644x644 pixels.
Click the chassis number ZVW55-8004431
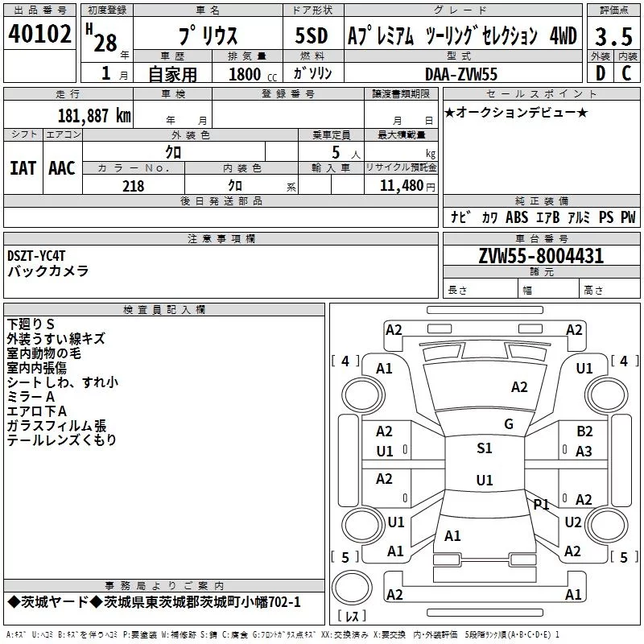(541, 256)
